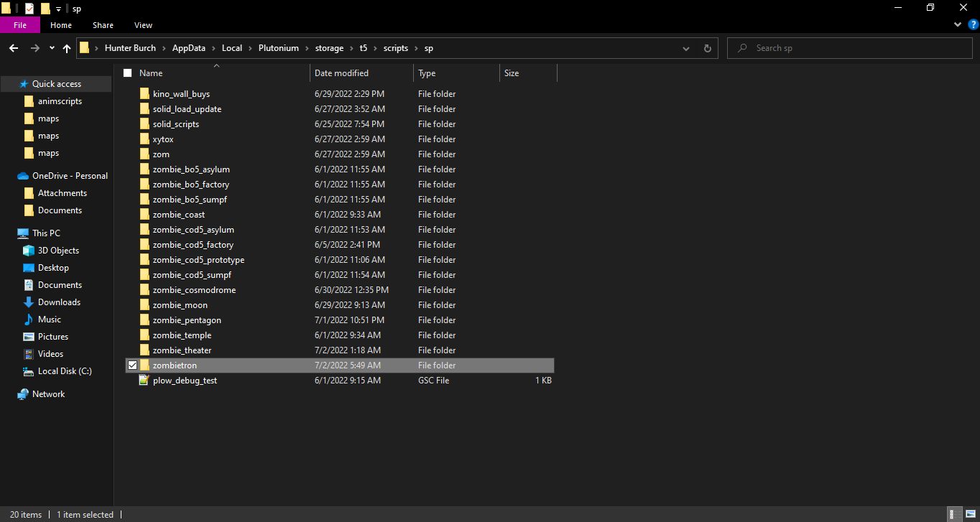Click the Local Disk (C:) drive icon
The width and height of the screenshot is (980, 522).
pos(29,371)
